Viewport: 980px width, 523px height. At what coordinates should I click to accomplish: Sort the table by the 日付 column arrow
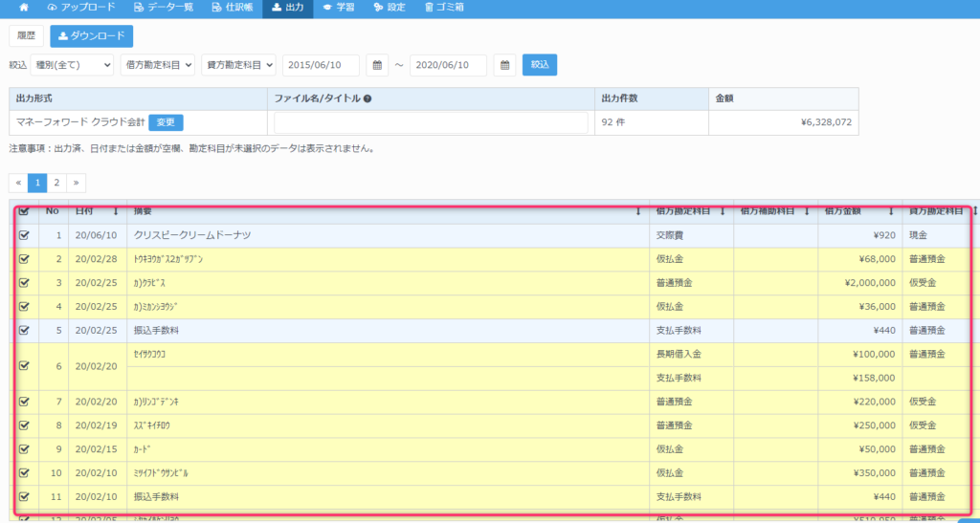tap(116, 211)
